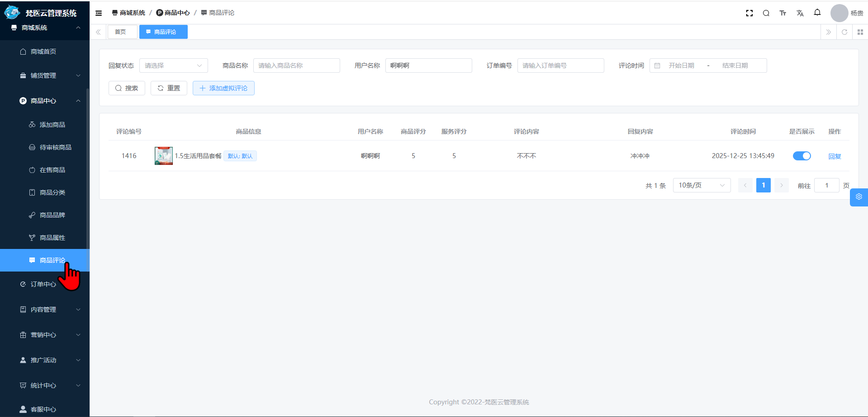
Task: Click the refresh tab icon
Action: click(x=844, y=32)
